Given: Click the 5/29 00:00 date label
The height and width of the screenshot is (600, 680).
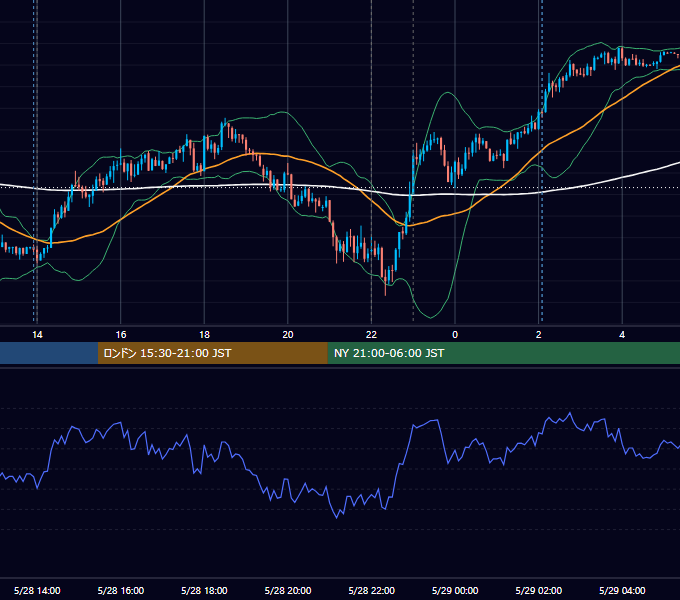Looking at the screenshot, I should coord(455,590).
